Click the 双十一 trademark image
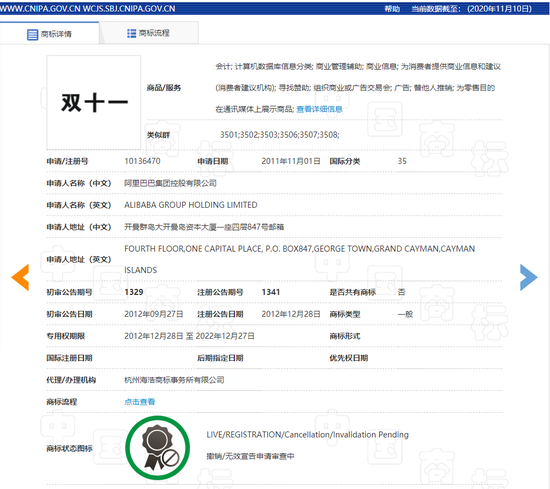The width and height of the screenshot is (550, 489). click(x=94, y=102)
